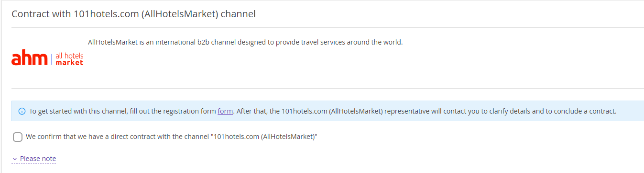Click the "To get started with this channel" text
Viewport: 644px width, 173px height.
[x=77, y=111]
